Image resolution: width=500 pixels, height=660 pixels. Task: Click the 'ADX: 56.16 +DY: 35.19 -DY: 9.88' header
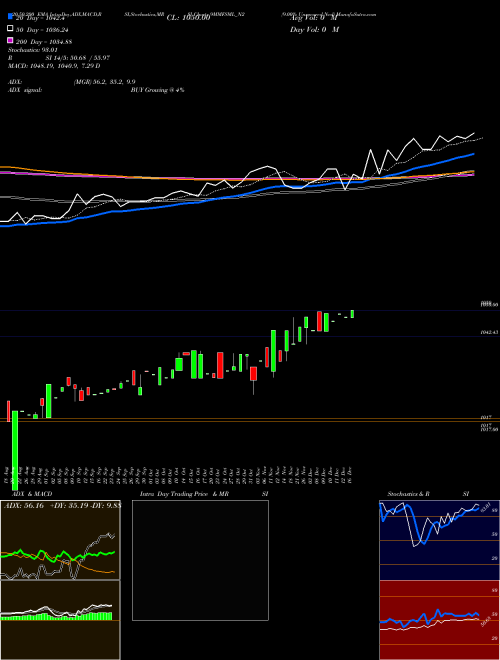(x=62, y=506)
